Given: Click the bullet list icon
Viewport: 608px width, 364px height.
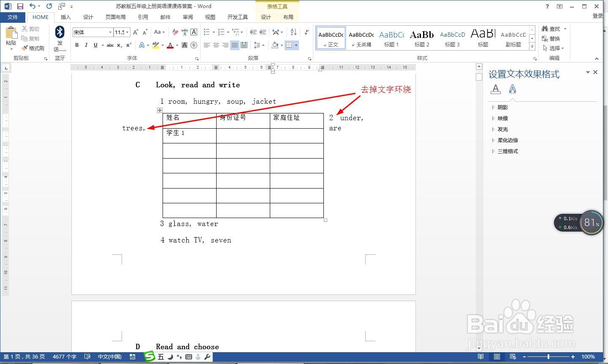Looking at the screenshot, I should click(x=206, y=32).
